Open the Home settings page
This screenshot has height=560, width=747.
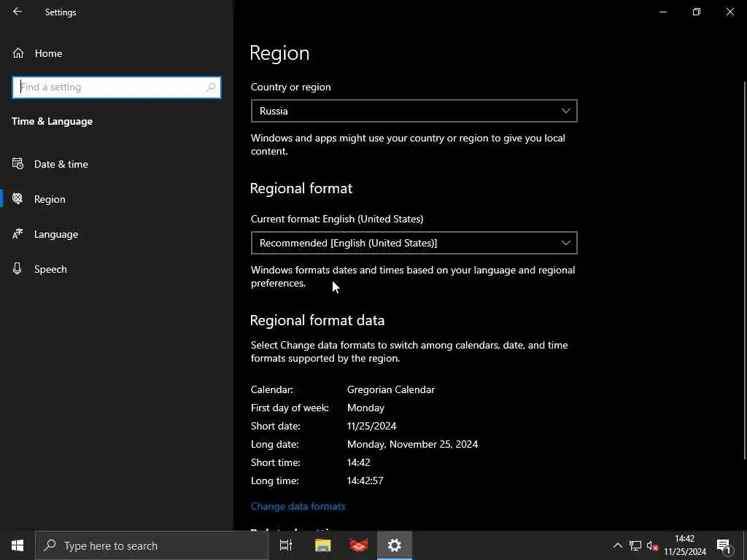(x=48, y=53)
